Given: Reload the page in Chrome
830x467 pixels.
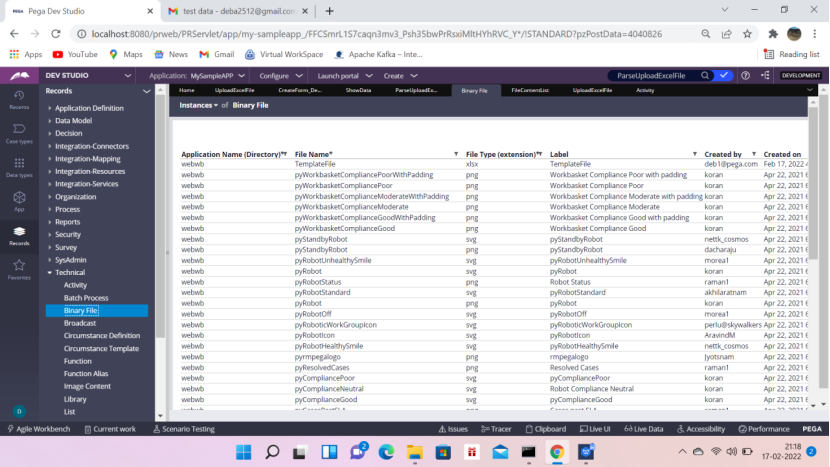Looking at the screenshot, I should click(56, 34).
